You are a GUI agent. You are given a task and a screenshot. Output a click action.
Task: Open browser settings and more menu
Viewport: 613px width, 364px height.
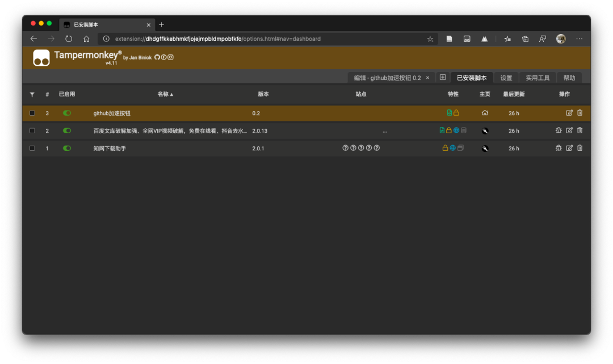coord(580,39)
